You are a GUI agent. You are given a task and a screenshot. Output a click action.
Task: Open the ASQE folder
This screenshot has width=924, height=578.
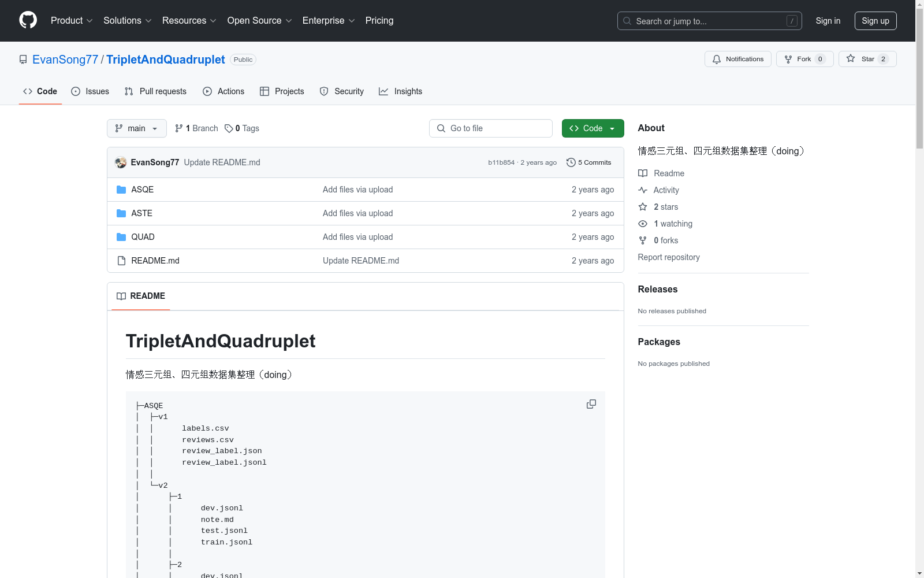142,190
